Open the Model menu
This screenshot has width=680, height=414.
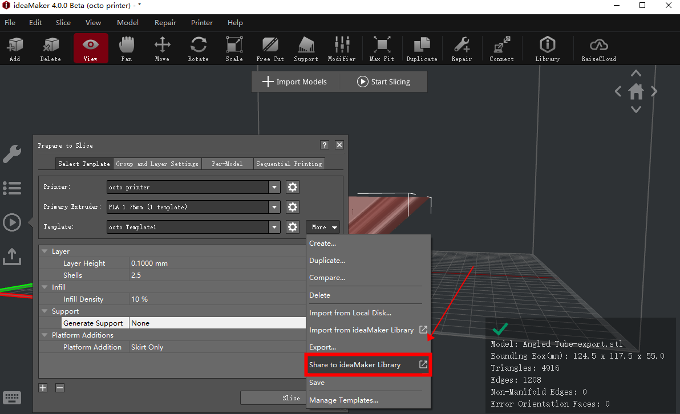click(x=128, y=23)
